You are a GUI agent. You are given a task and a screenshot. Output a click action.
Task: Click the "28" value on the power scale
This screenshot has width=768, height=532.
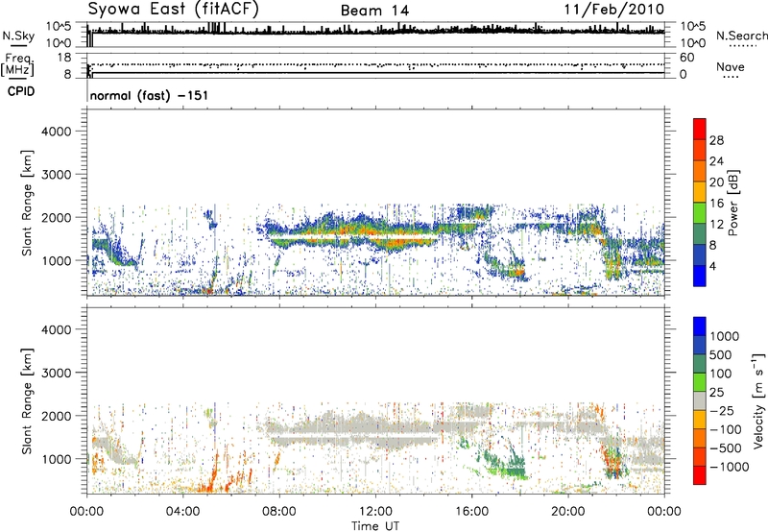716,140
